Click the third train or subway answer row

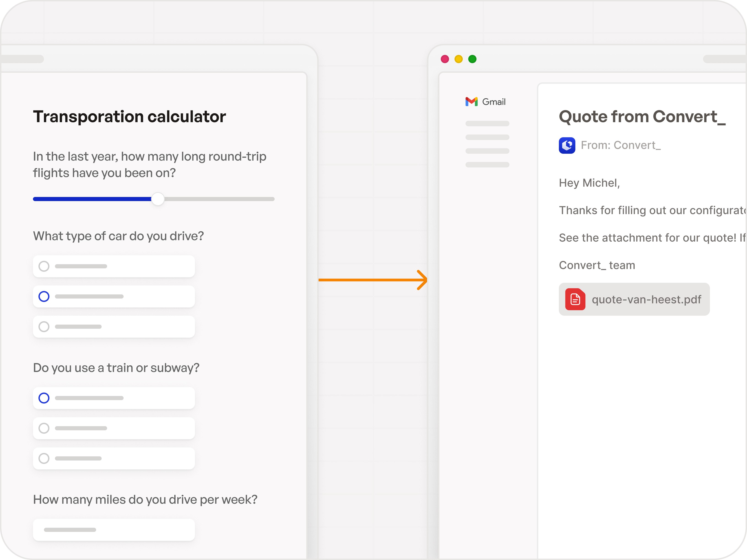114,458
